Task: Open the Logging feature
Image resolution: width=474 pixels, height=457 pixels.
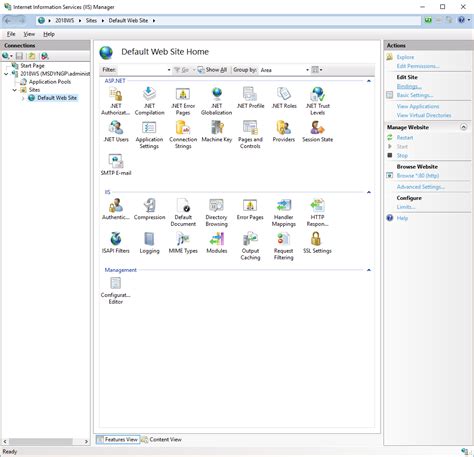Action: 149,243
